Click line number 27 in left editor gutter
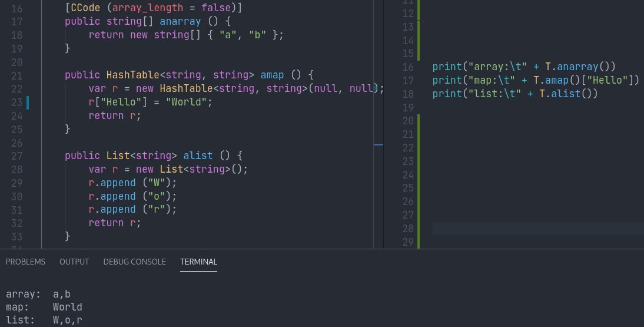Image resolution: width=644 pixels, height=327 pixels. point(17,156)
